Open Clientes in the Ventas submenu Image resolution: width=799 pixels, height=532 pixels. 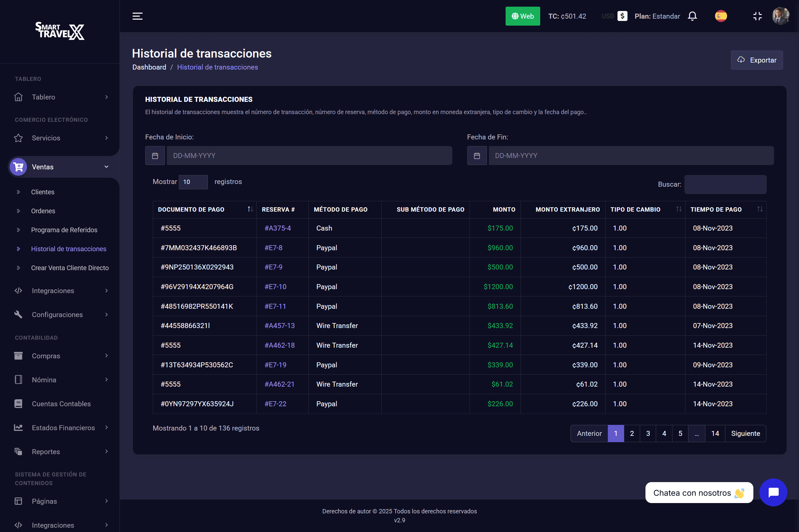tap(43, 192)
